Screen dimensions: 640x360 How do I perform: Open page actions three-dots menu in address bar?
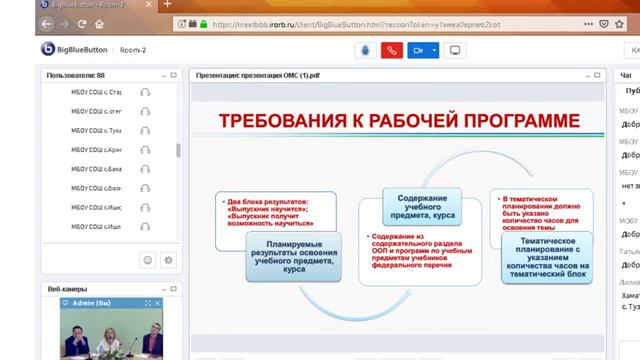pos(588,24)
